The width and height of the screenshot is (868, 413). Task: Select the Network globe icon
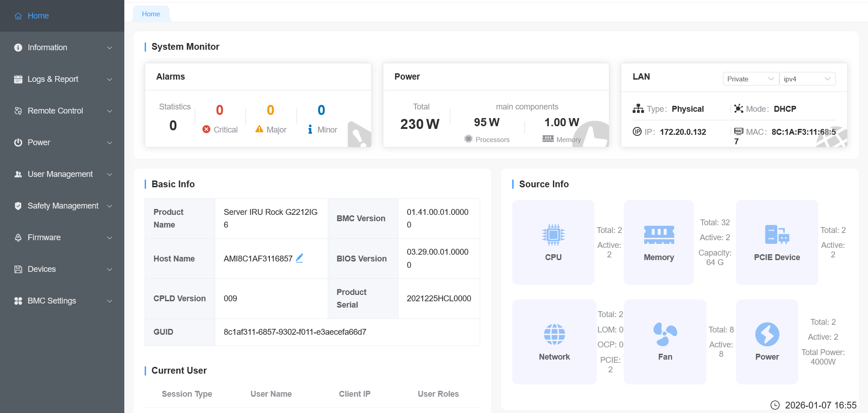click(x=554, y=335)
